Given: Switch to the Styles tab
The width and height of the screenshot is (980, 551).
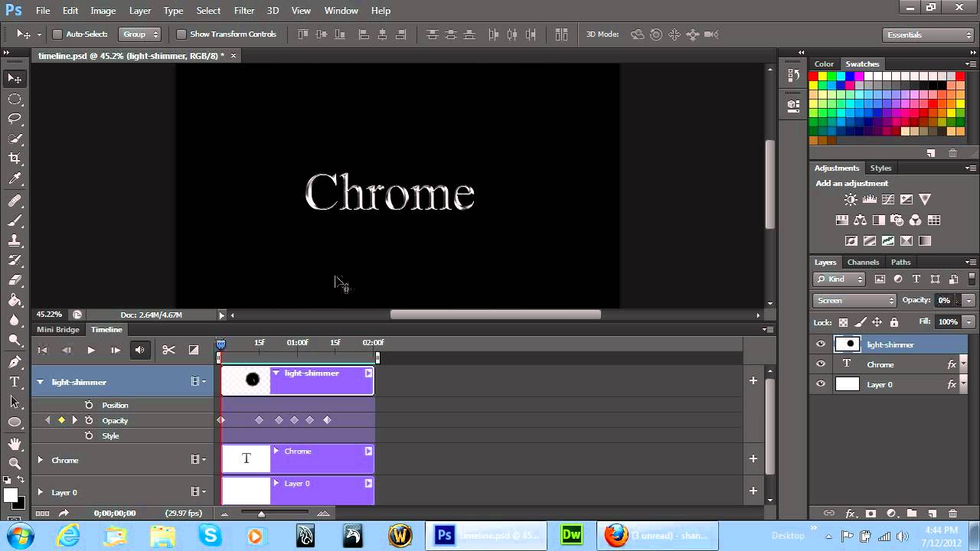Looking at the screenshot, I should coord(880,168).
